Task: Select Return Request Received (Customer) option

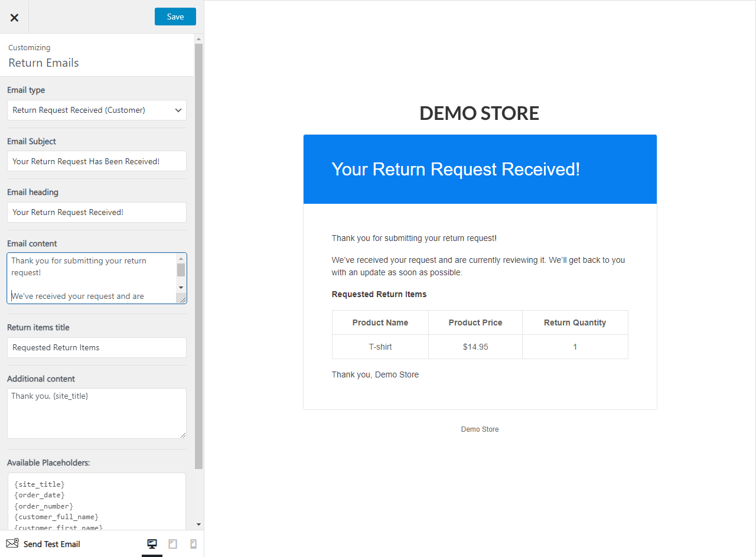Action: pyautogui.click(x=83, y=110)
